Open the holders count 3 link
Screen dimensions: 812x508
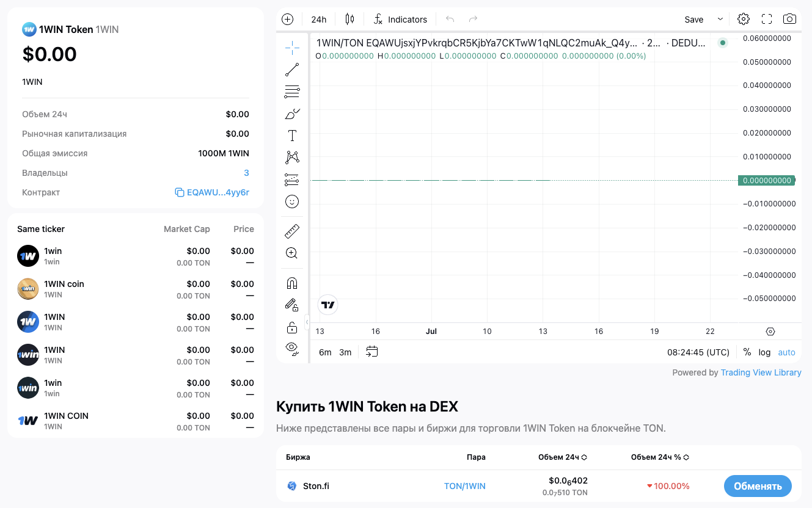coord(246,173)
